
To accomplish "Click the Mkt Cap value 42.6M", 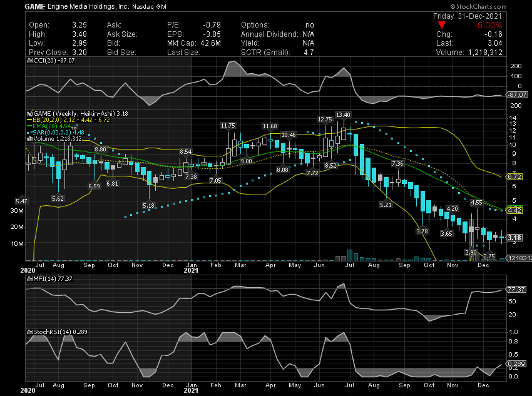I will coord(210,43).
